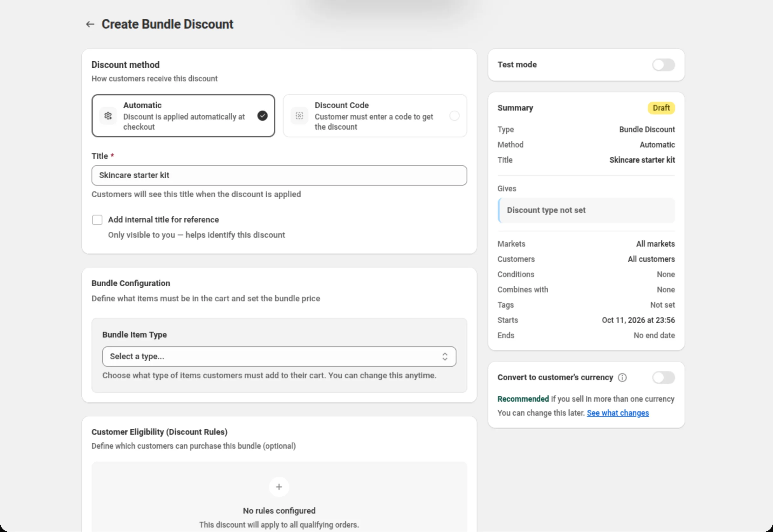The height and width of the screenshot is (532, 773).
Task: Check Add internal title for reference
Action: [x=97, y=220]
